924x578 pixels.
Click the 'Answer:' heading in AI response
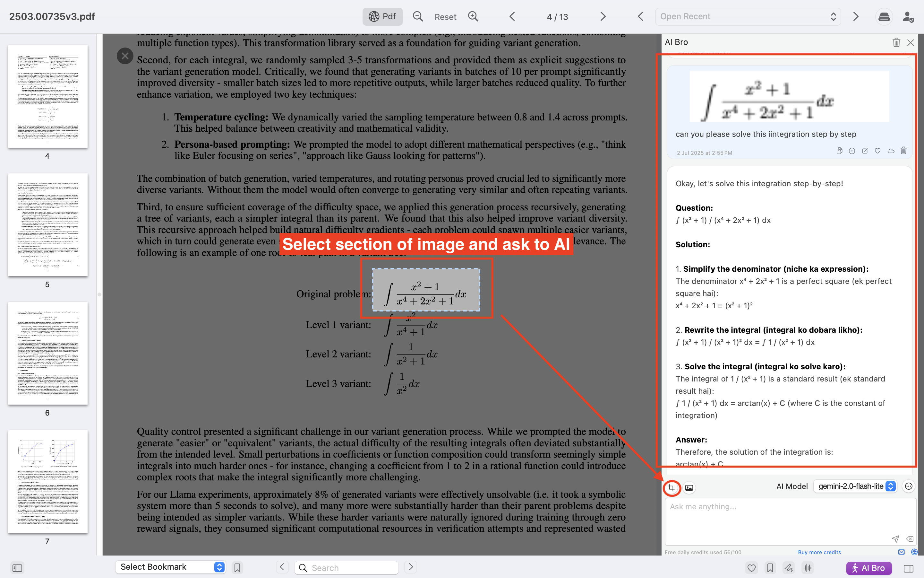point(691,440)
